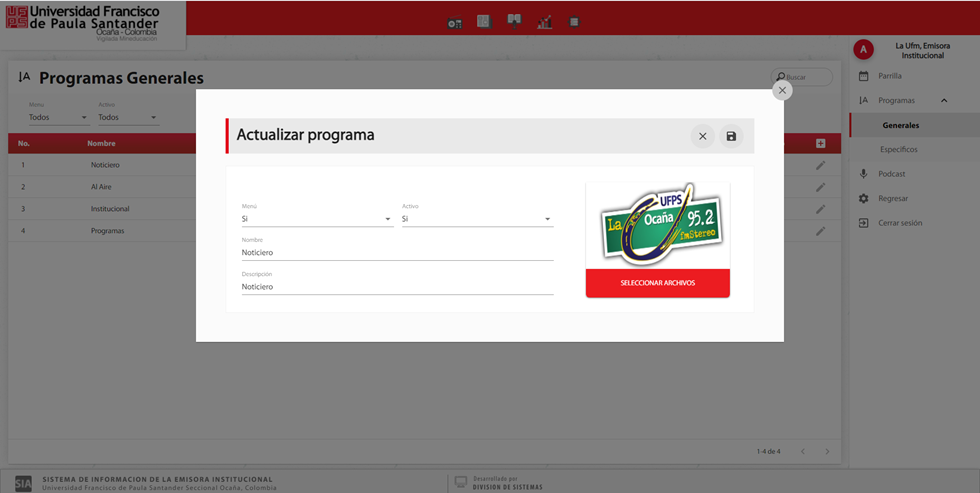Open the statistics chart icon in toolbar
Screen dimensions: 980x493
click(x=544, y=22)
